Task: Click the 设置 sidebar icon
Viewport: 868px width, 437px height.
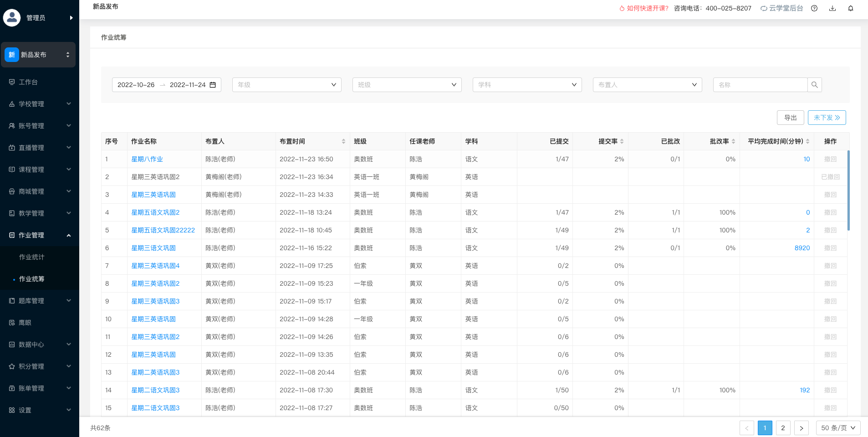Action: coord(12,410)
